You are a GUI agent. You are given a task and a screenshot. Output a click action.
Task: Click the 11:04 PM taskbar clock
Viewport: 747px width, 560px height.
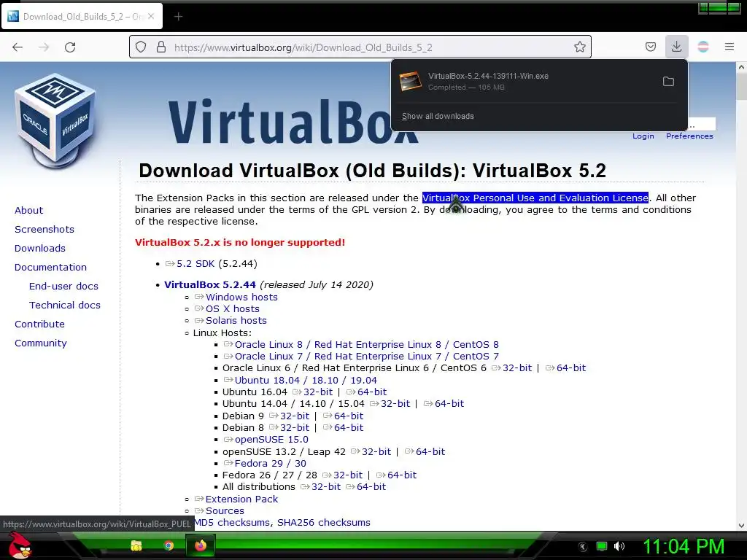click(684, 546)
